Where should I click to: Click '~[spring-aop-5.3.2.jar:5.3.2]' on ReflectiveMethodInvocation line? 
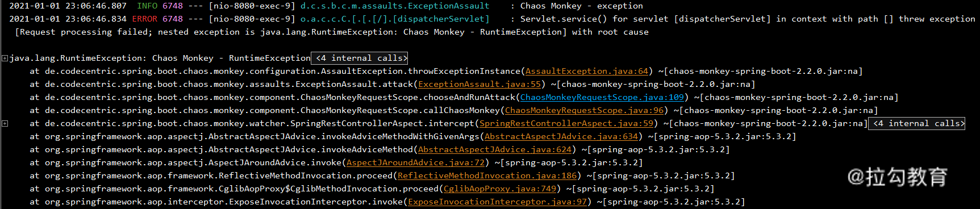[661, 175]
